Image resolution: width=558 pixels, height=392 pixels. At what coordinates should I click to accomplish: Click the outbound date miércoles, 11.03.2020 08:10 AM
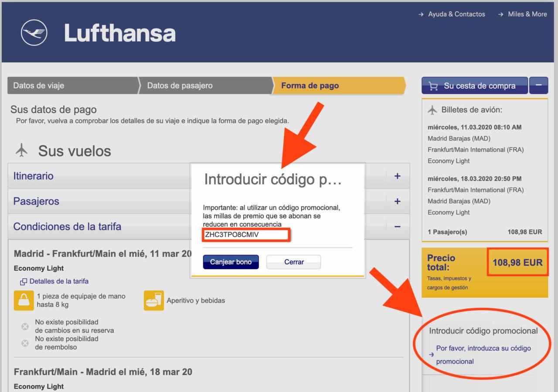(x=475, y=127)
